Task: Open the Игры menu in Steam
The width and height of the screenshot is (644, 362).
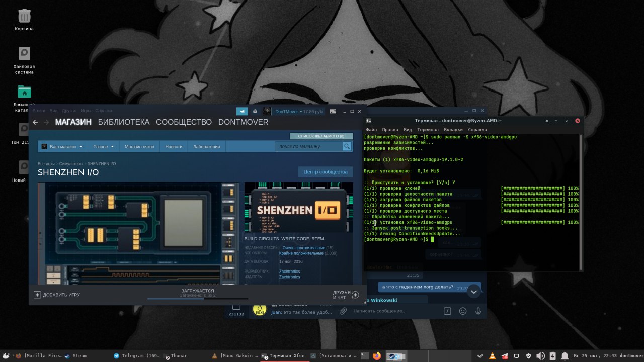Action: 86,111
